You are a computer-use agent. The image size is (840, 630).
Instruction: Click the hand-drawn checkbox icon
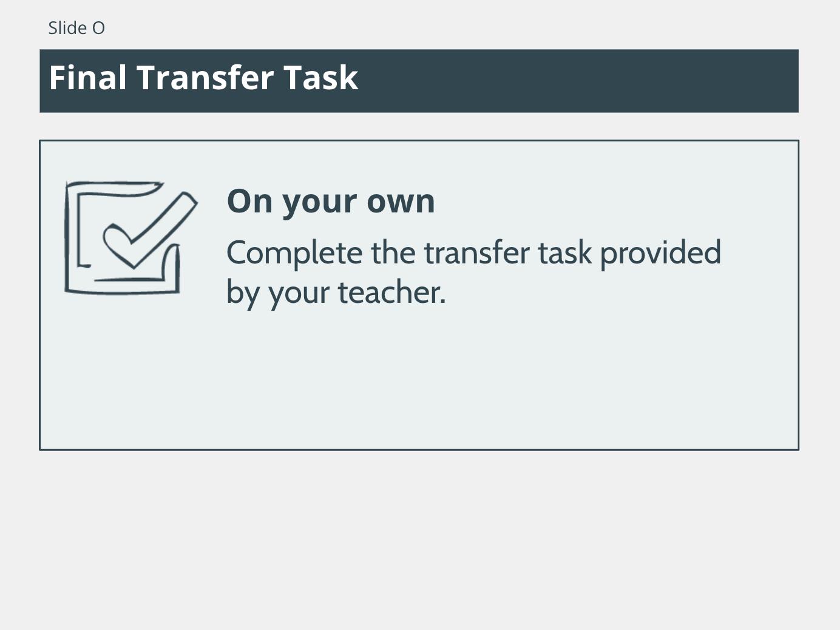131,237
